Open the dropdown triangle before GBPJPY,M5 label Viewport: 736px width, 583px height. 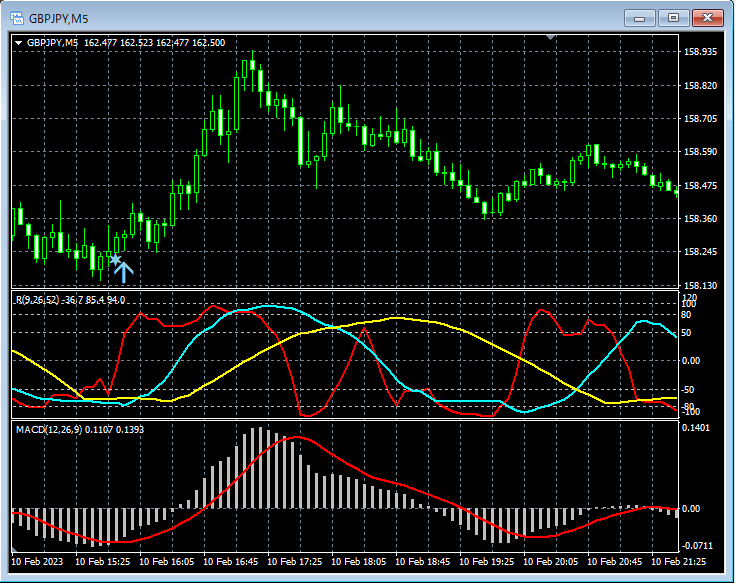click(x=19, y=43)
